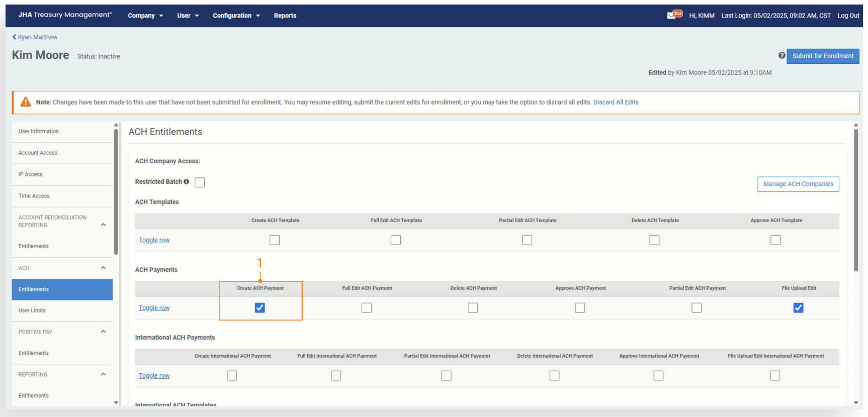868x417 pixels.
Task: Expand the Configuration dropdown menu
Action: 236,16
